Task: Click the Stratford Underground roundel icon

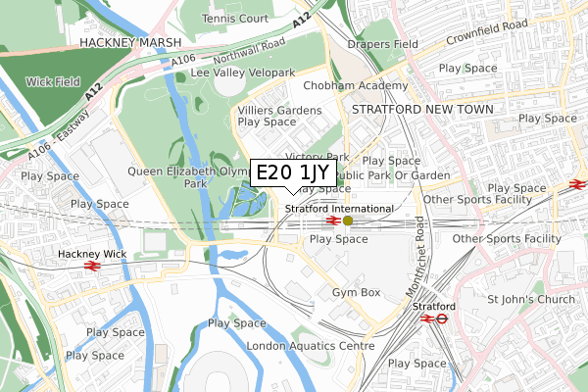Action: [442, 318]
